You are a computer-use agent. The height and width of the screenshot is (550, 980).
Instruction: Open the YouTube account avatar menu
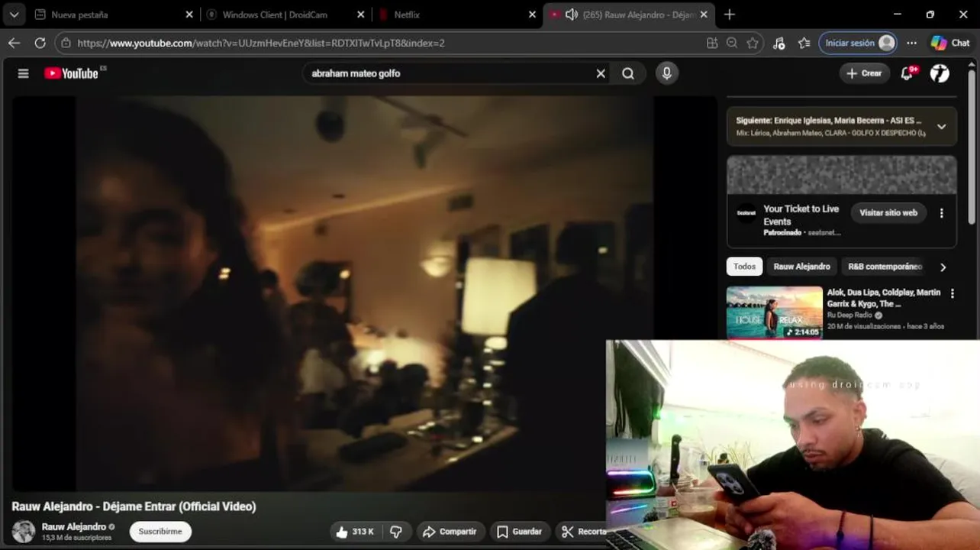coord(940,73)
